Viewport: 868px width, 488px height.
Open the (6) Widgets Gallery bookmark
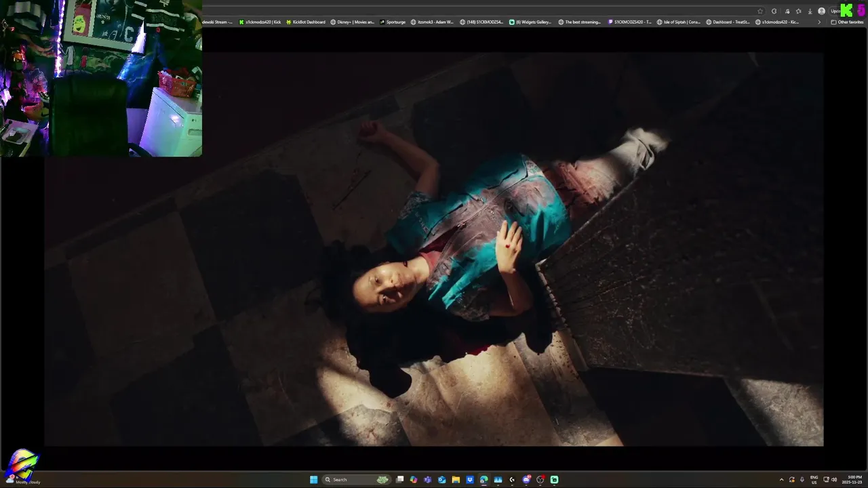(x=530, y=22)
